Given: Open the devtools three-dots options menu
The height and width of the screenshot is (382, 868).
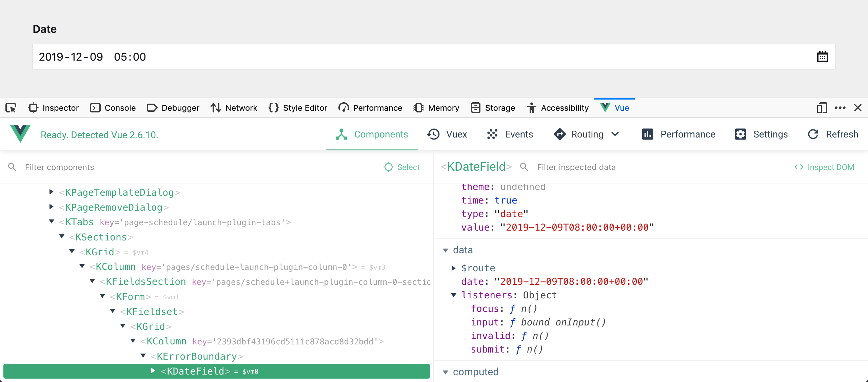Looking at the screenshot, I should [840, 108].
